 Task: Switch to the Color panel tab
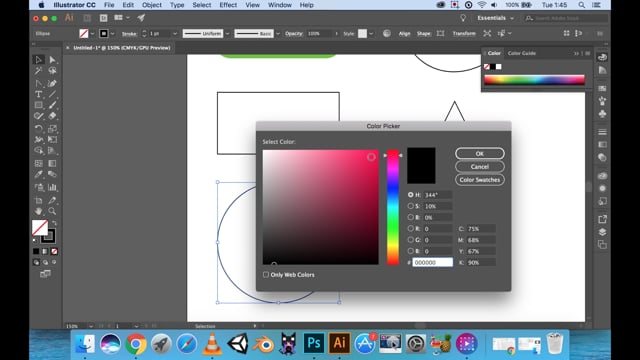pyautogui.click(x=494, y=53)
